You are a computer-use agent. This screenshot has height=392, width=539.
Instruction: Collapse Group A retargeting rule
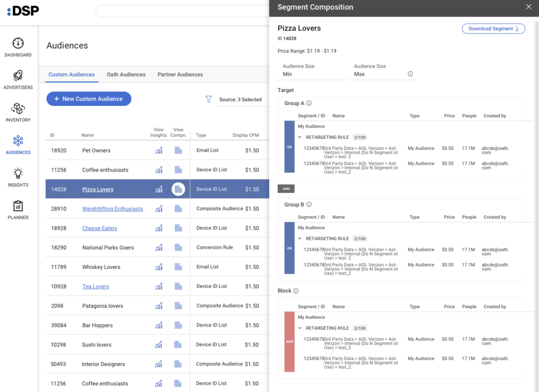click(x=300, y=137)
